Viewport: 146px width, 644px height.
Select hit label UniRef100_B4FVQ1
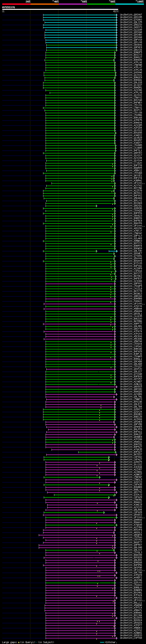coord(131,266)
